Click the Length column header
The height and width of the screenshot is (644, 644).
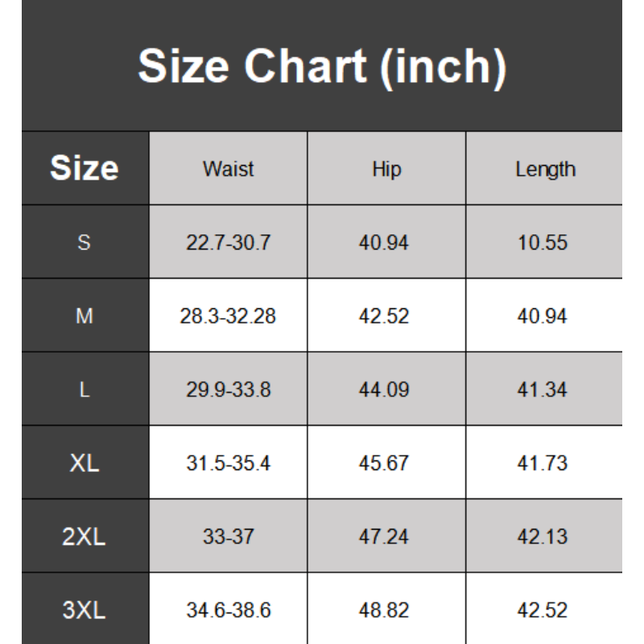(545, 169)
